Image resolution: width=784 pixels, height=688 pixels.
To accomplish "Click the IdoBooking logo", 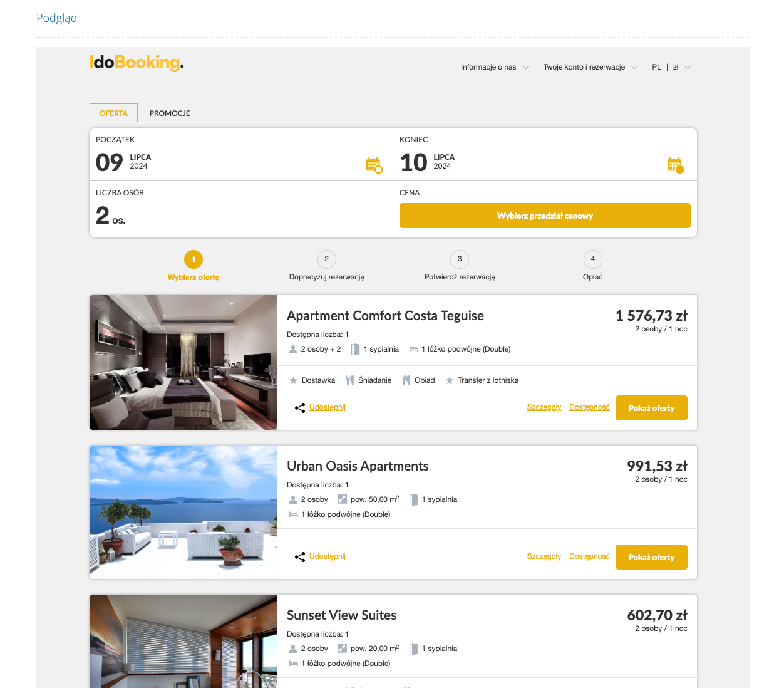I will (137, 63).
